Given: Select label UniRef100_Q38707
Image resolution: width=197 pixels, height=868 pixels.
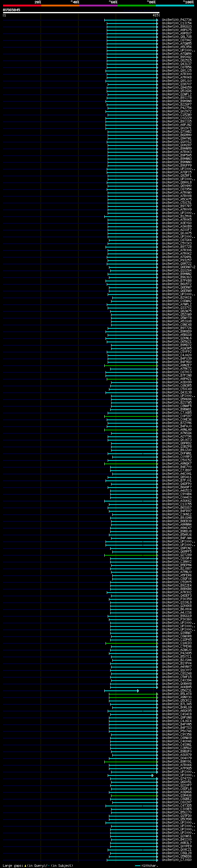Looking at the screenshot, I should tap(176, 84).
